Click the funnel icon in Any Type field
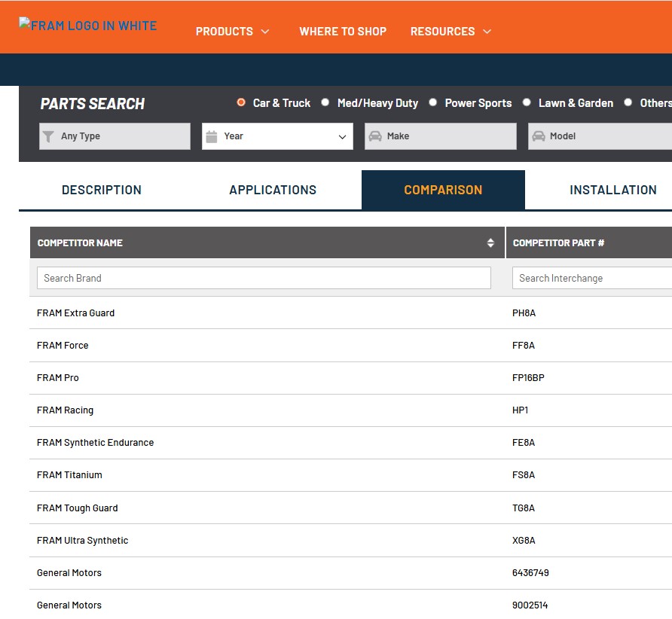This screenshot has width=672, height=619. pyautogui.click(x=48, y=136)
